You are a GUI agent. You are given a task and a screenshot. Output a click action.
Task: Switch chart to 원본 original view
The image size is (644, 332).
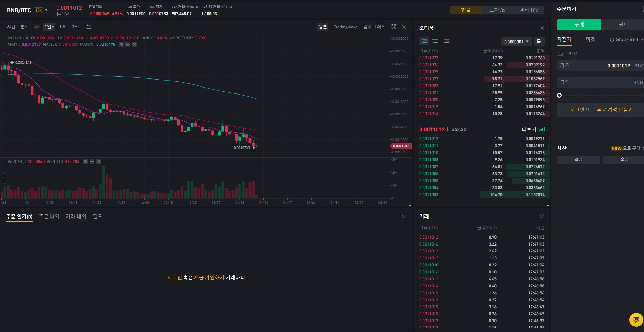coord(323,27)
